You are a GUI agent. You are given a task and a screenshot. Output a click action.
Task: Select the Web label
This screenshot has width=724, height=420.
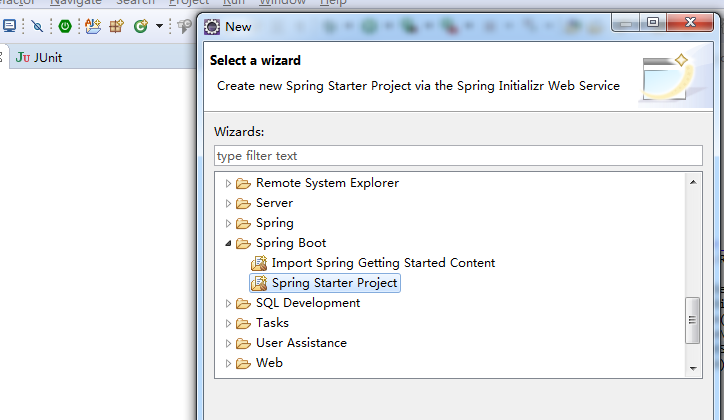pos(269,363)
